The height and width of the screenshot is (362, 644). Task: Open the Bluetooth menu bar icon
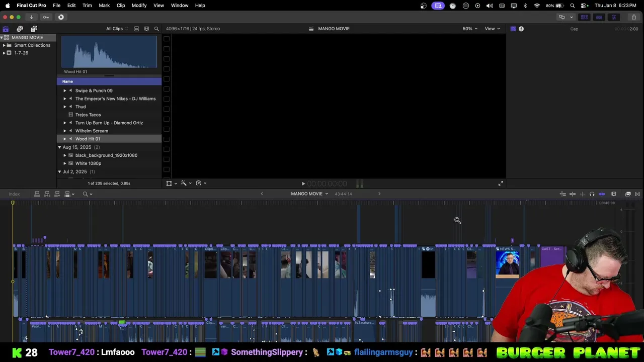pyautogui.click(x=525, y=6)
